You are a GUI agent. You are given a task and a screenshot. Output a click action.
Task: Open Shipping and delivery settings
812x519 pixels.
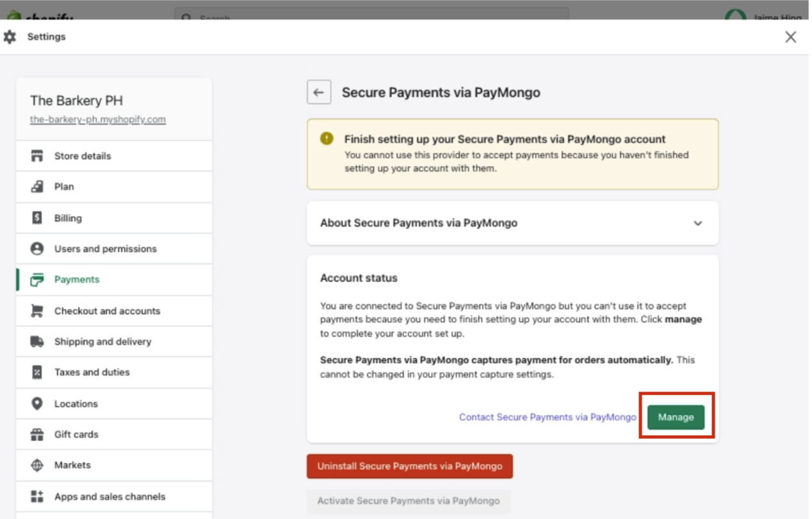114,342
